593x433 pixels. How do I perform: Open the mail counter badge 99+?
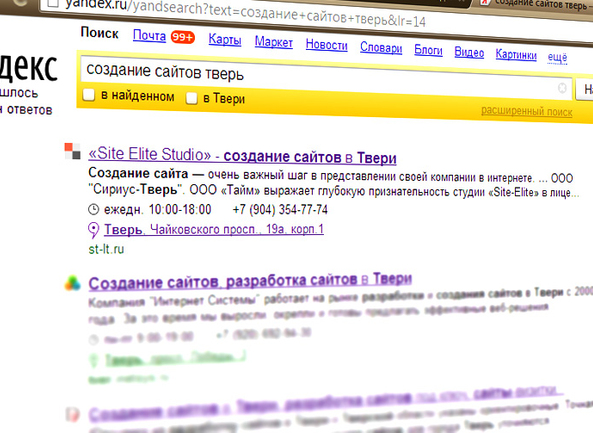click(183, 37)
